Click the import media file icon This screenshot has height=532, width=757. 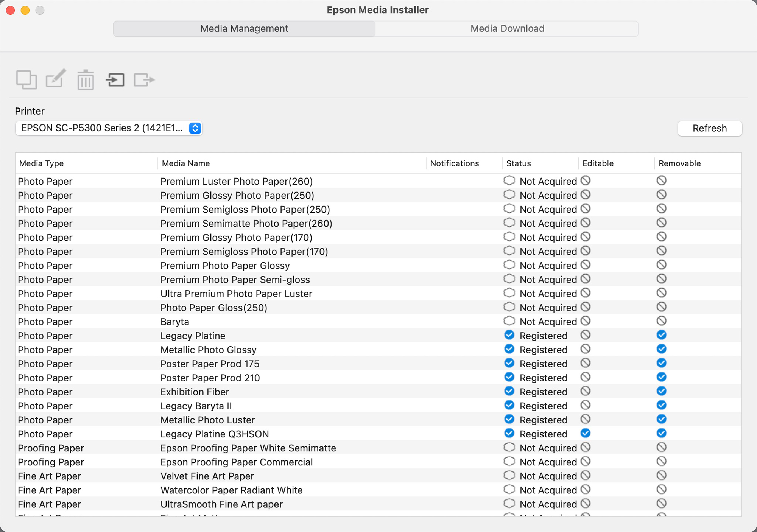(x=115, y=80)
